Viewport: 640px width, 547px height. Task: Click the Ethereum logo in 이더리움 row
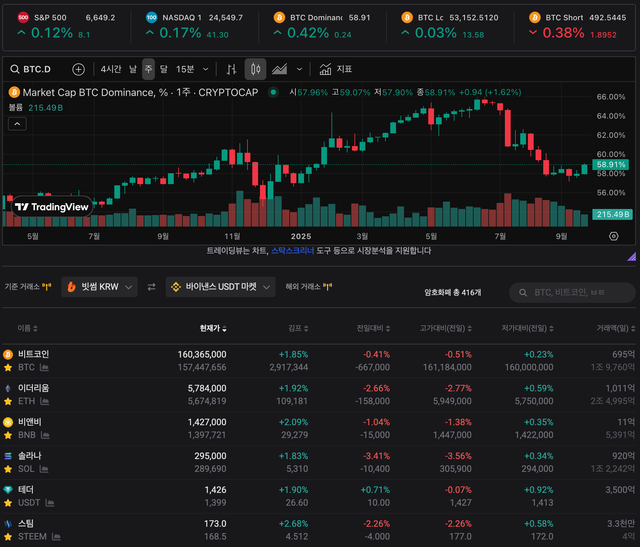pyautogui.click(x=8, y=388)
